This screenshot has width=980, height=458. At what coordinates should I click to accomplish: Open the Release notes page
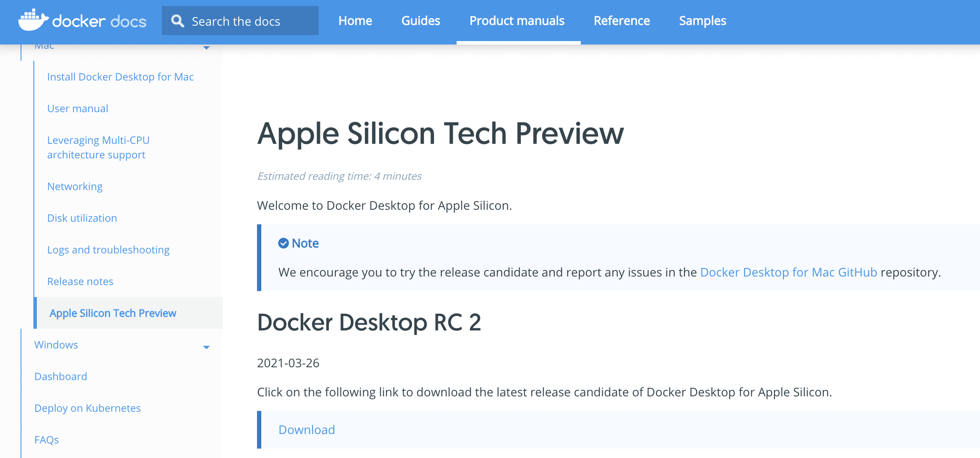[x=80, y=281]
